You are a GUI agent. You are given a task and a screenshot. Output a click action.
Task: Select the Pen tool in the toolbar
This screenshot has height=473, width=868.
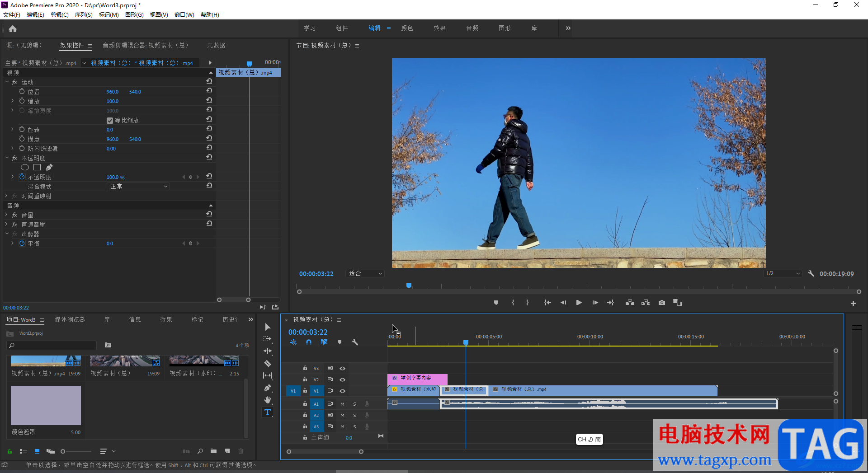pos(268,388)
